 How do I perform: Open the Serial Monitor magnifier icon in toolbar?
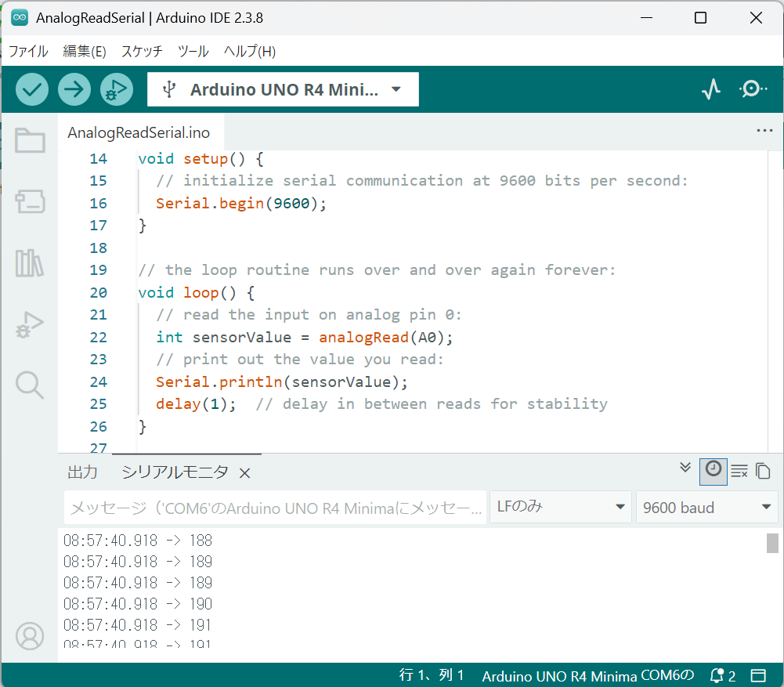click(753, 89)
